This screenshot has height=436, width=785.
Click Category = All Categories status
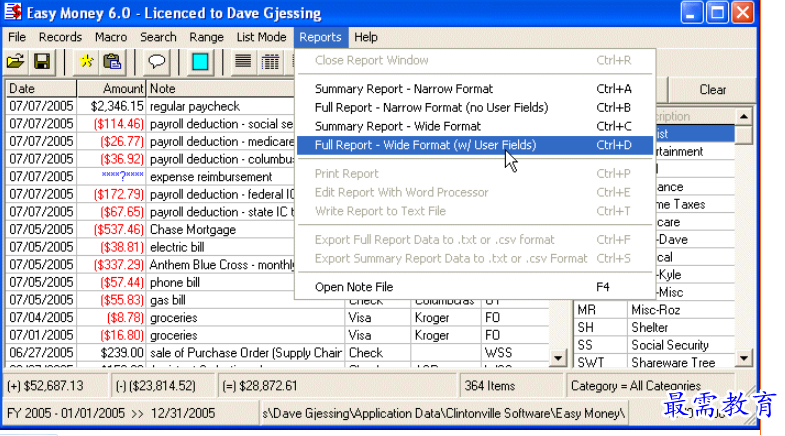[x=651, y=386]
